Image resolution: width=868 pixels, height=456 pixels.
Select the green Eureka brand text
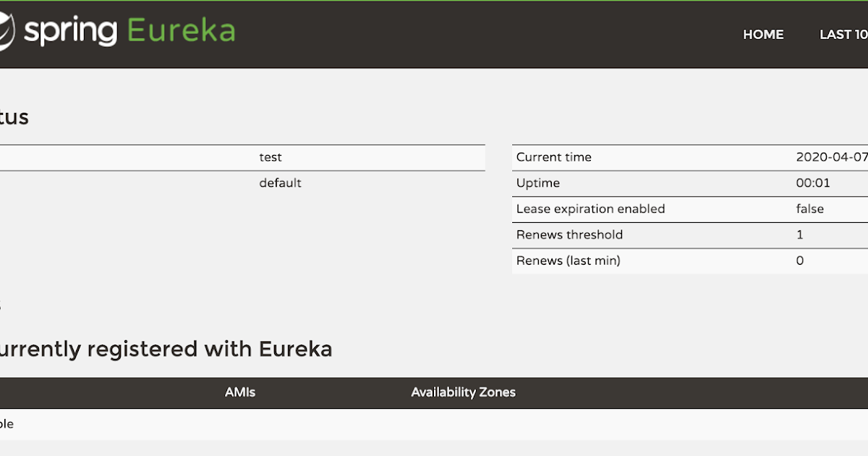click(180, 30)
